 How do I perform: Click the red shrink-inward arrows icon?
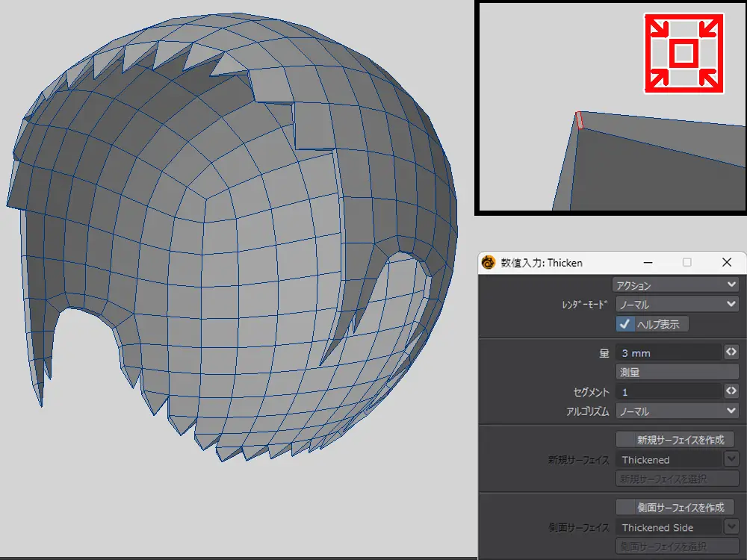[684, 53]
